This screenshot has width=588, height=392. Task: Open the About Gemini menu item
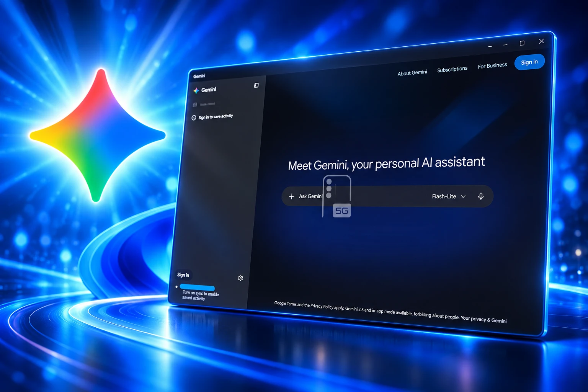(x=412, y=73)
